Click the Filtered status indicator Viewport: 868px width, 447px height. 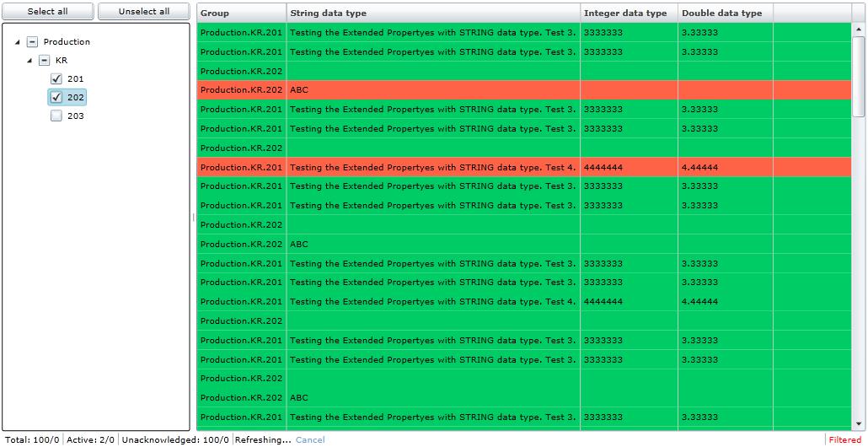coord(844,440)
